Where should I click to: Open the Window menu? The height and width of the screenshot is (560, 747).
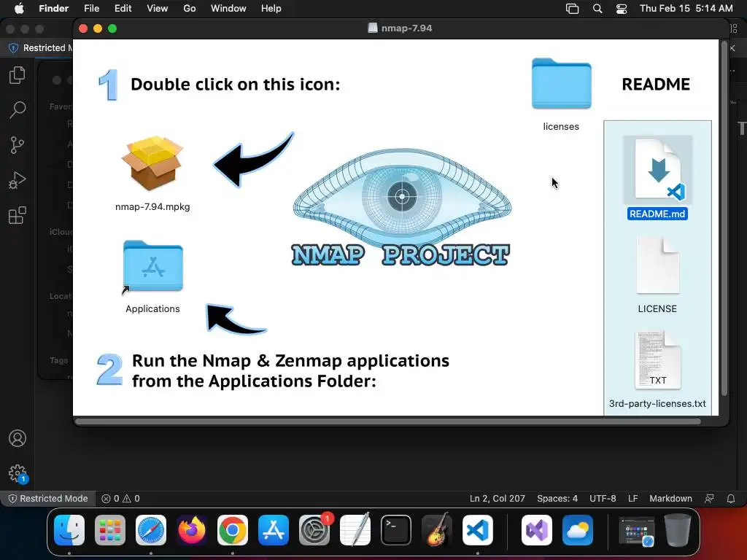click(x=228, y=9)
